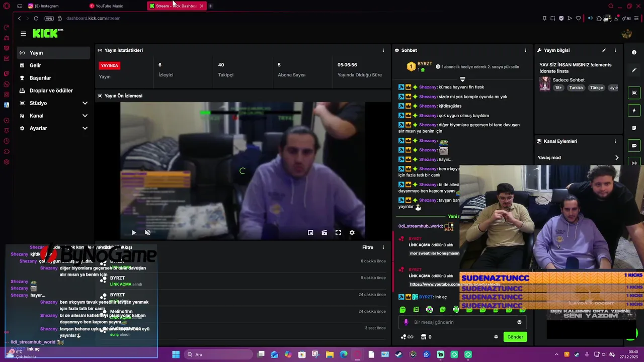Viewport: 644px width, 362px height.
Task: Open Sohbet panel three-dot menu
Action: point(526,50)
